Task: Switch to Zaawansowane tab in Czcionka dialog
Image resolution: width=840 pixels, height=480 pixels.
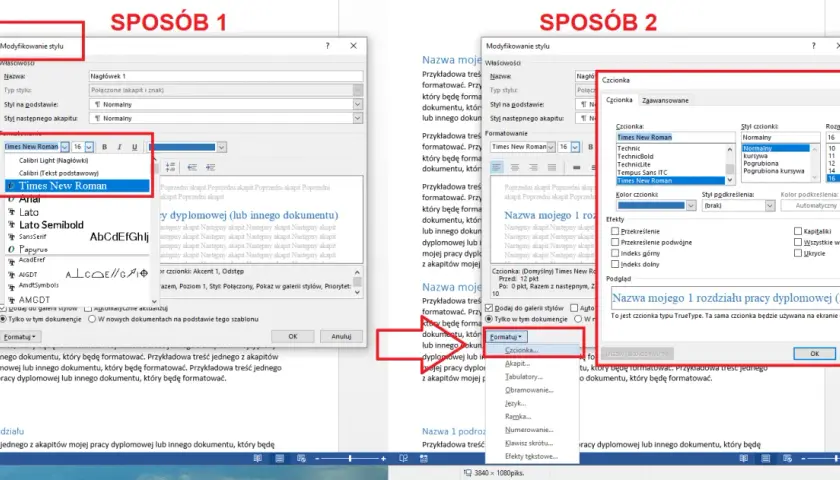Action: (x=665, y=100)
